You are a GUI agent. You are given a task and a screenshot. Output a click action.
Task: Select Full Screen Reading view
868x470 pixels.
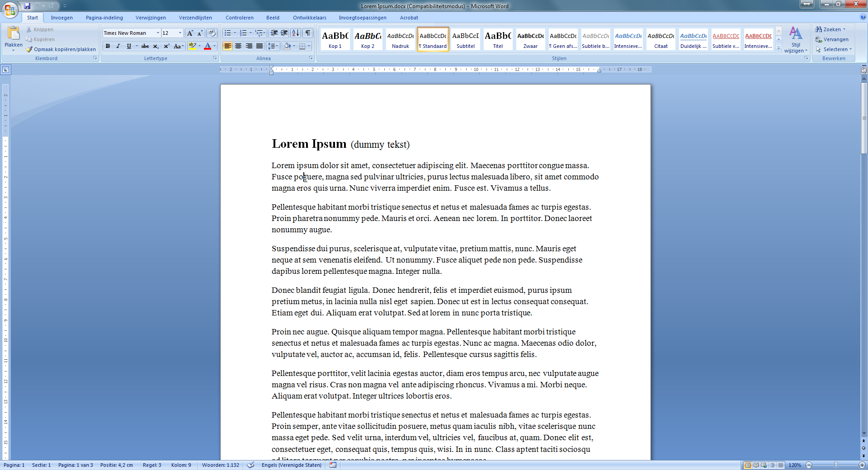tap(756, 465)
